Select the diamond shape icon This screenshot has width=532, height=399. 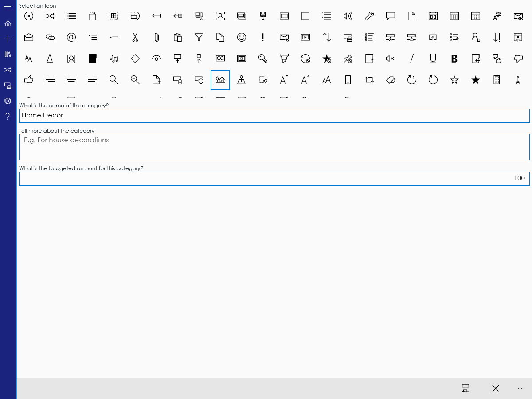point(135,59)
